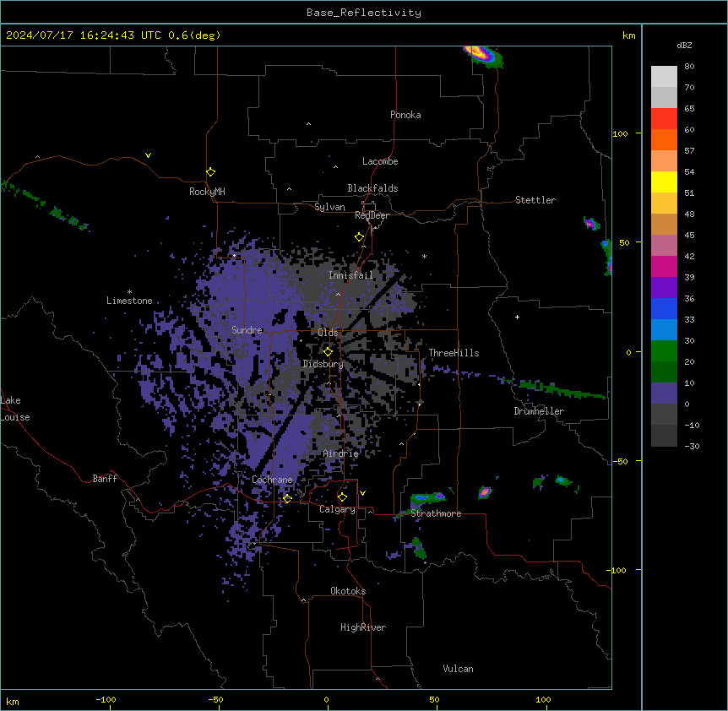Click the Blackfalds city label

coord(372,188)
